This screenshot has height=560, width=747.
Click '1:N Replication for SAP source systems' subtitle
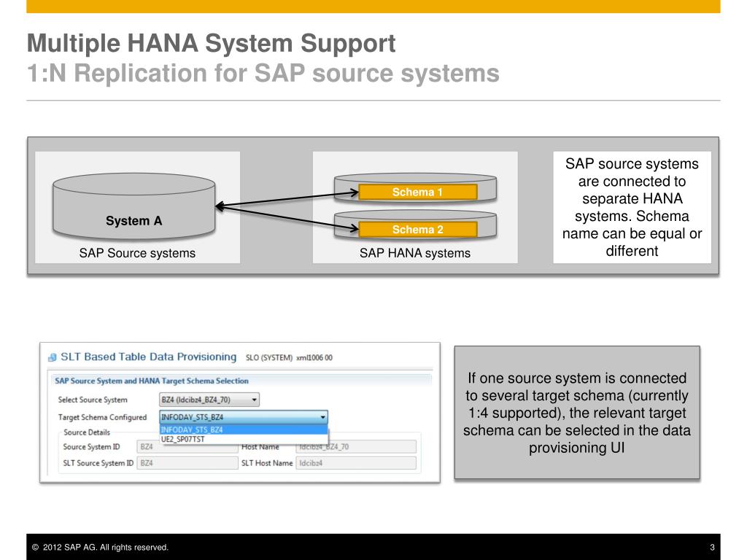click(x=263, y=74)
